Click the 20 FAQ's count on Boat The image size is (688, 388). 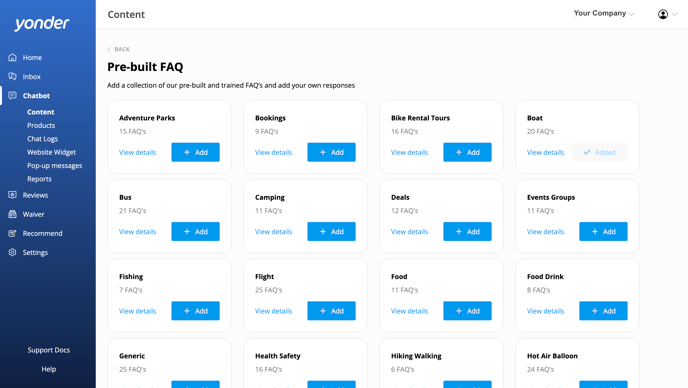click(x=540, y=131)
